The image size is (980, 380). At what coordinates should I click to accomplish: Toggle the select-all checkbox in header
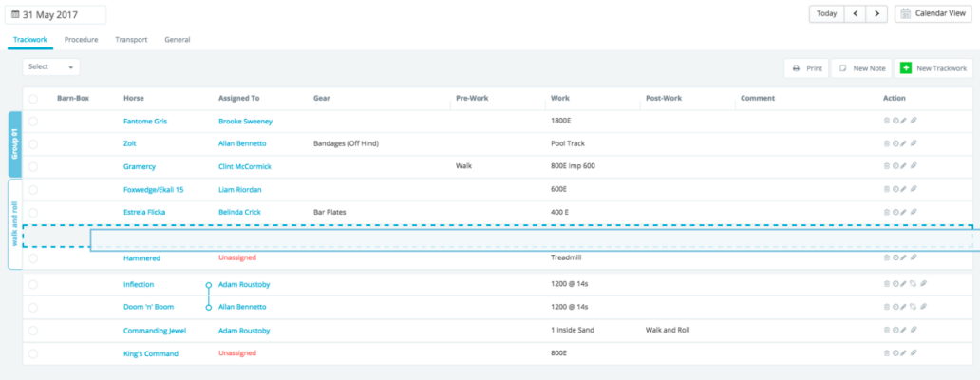tap(33, 99)
